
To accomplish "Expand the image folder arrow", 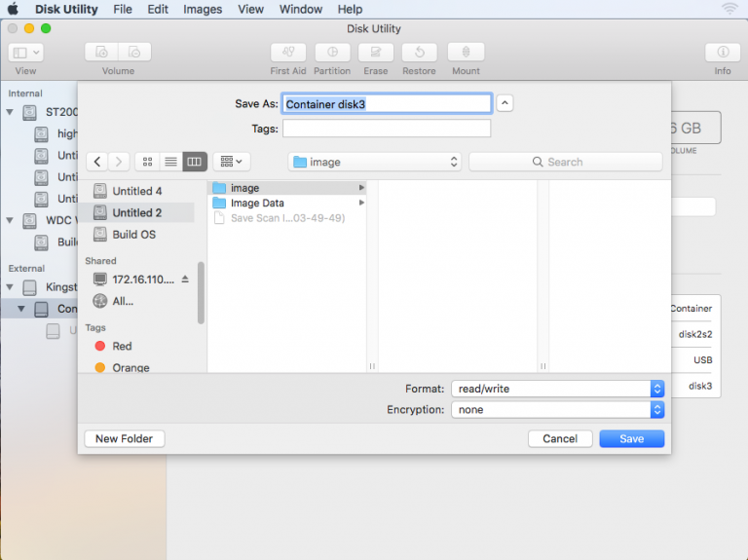I will (361, 188).
